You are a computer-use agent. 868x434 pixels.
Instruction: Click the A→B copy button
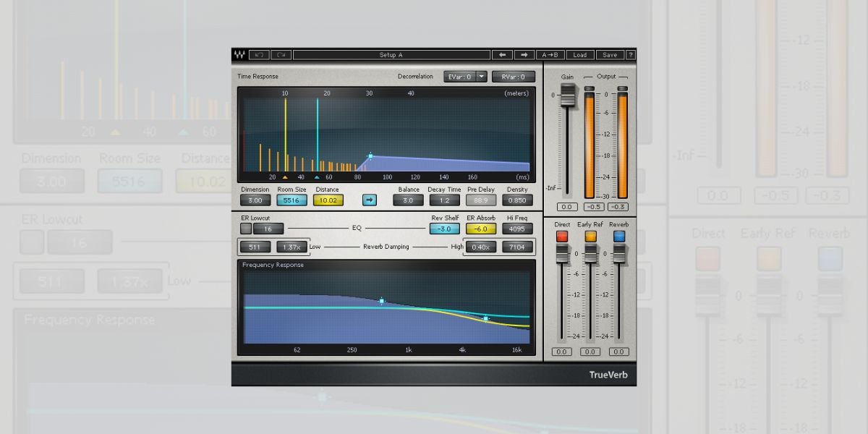coord(553,55)
